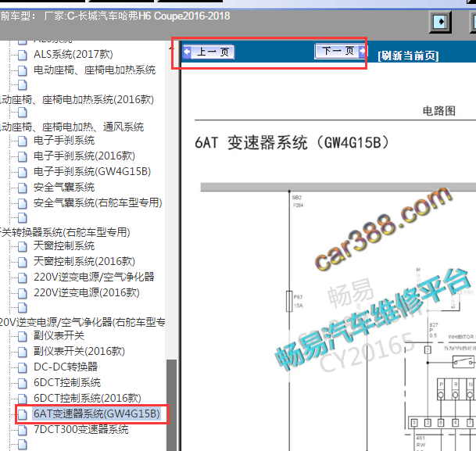Open 安全气囊系统(右舵车型专用) tree item
476x451 pixels.
coord(98,202)
